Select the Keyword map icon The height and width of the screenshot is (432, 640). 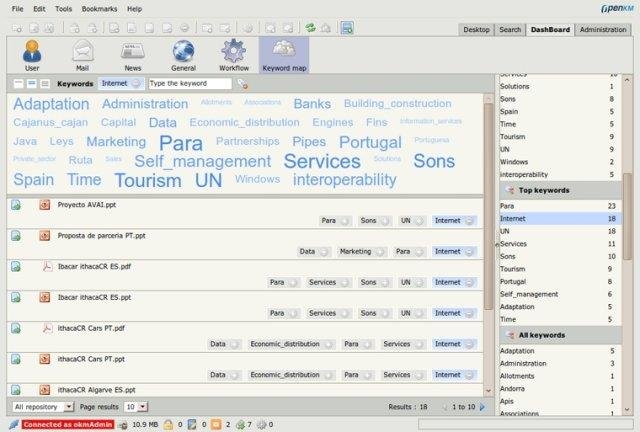pyautogui.click(x=283, y=55)
